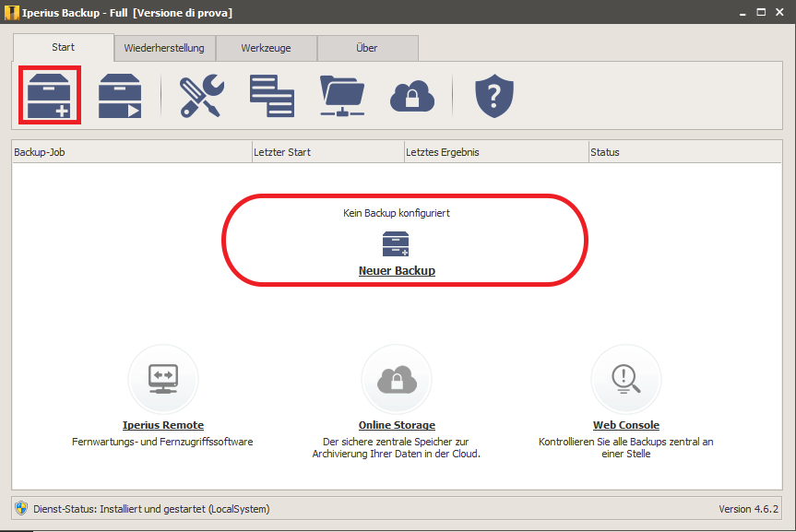Switch to the Start tab
This screenshot has height=532, width=796.
pyautogui.click(x=64, y=47)
